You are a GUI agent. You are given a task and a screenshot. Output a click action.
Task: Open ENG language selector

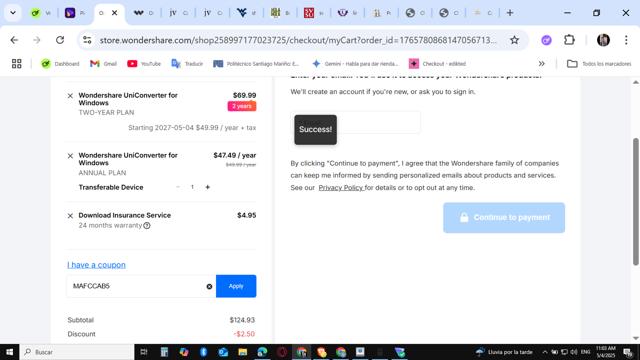click(x=586, y=352)
